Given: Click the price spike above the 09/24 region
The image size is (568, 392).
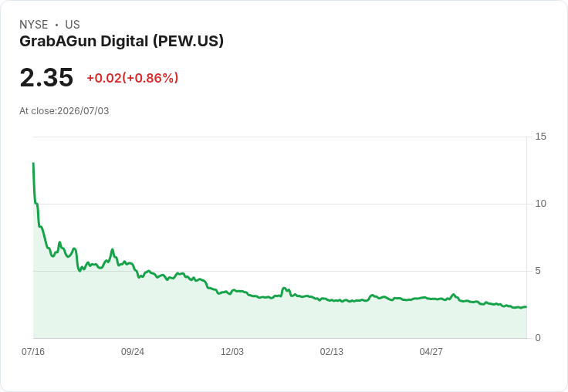Looking at the screenshot, I should tap(113, 249).
